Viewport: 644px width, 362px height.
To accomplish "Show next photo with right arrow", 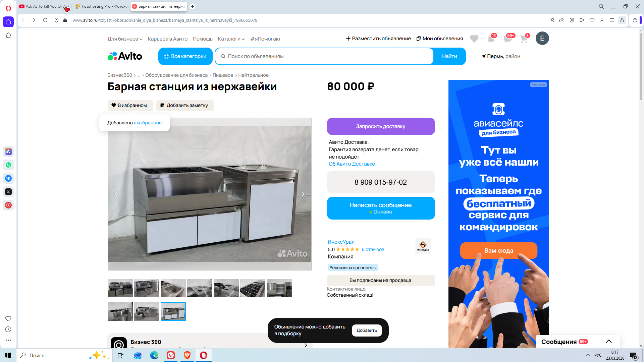I will point(303,194).
